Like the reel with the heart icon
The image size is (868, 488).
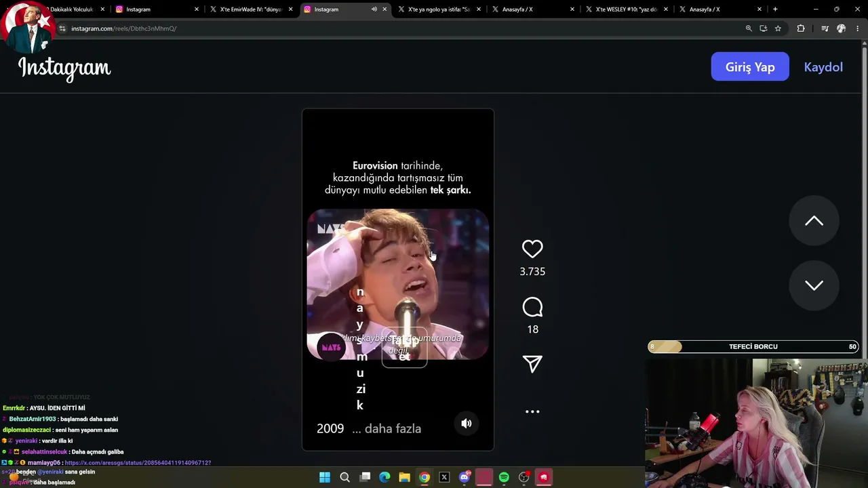[532, 249]
